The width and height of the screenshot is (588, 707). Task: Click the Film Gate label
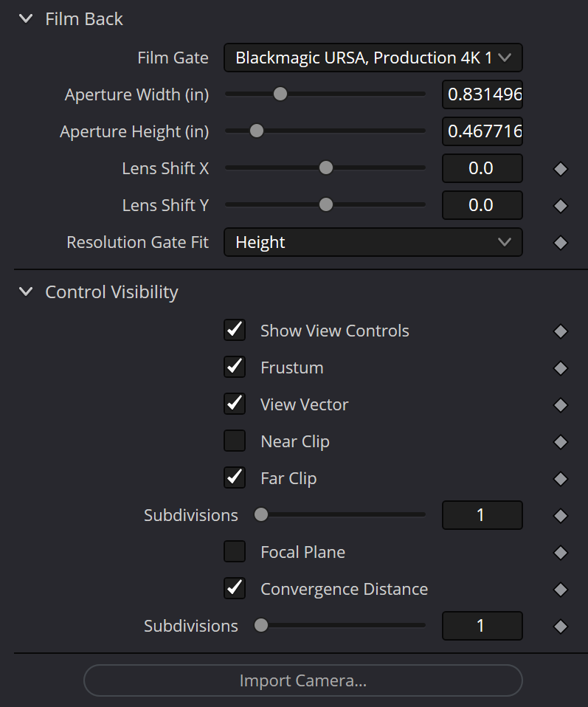[x=173, y=58]
